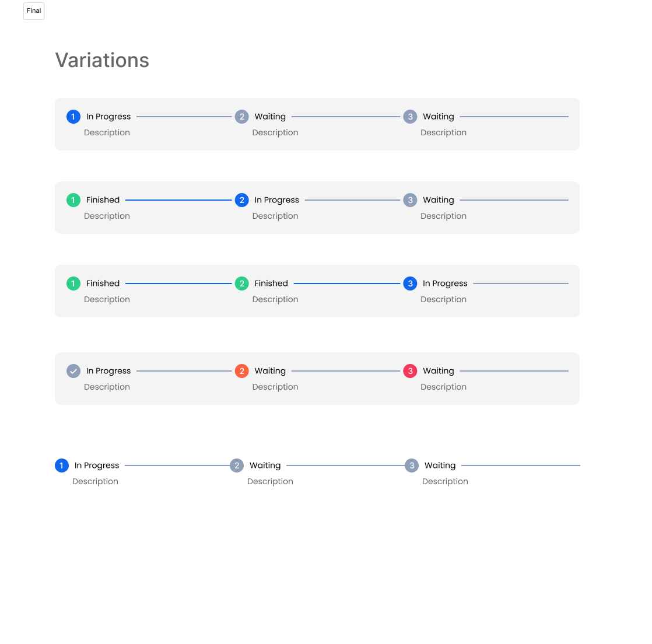Expand Description under In Progress in second stepper

[275, 216]
